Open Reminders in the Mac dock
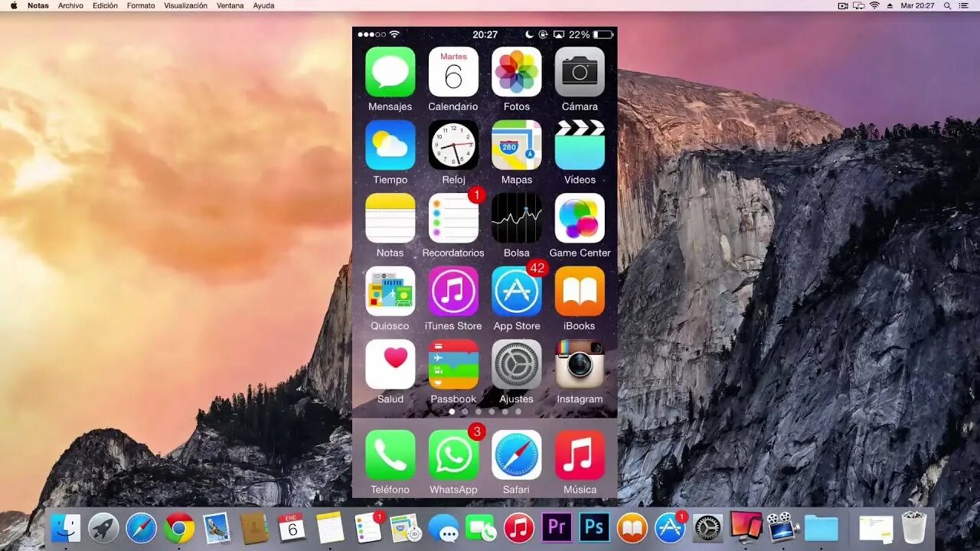The width and height of the screenshot is (980, 551). [x=369, y=528]
